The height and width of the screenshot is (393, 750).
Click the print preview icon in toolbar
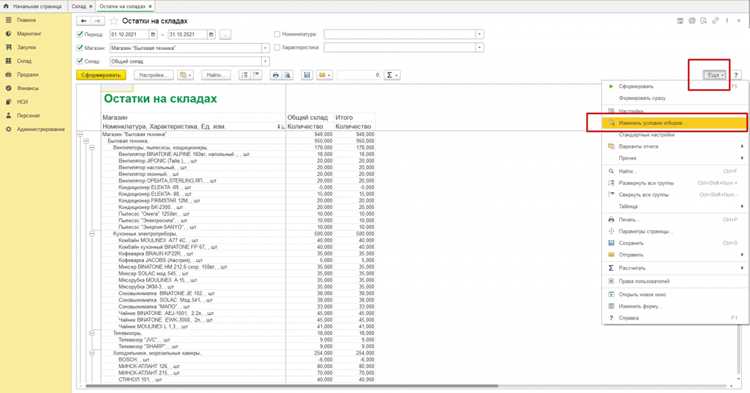(287, 75)
